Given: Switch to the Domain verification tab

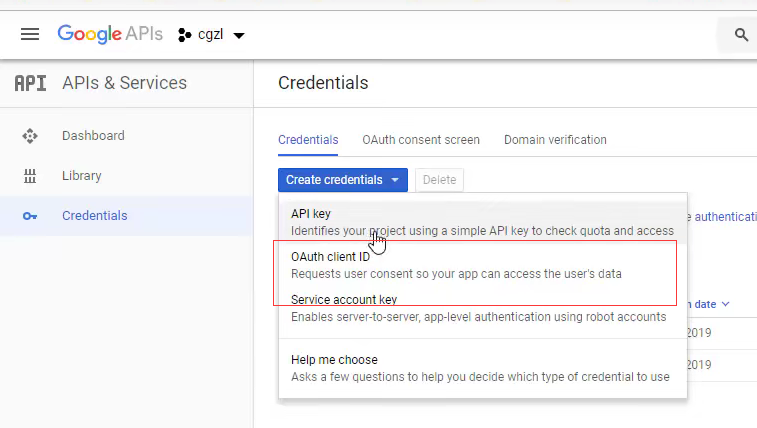Looking at the screenshot, I should pos(555,140).
